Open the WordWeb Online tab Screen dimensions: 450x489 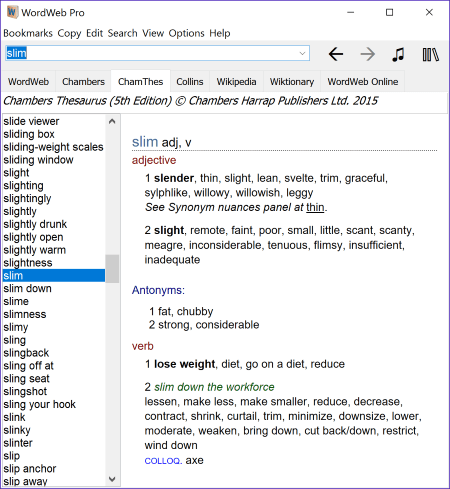[x=363, y=81]
